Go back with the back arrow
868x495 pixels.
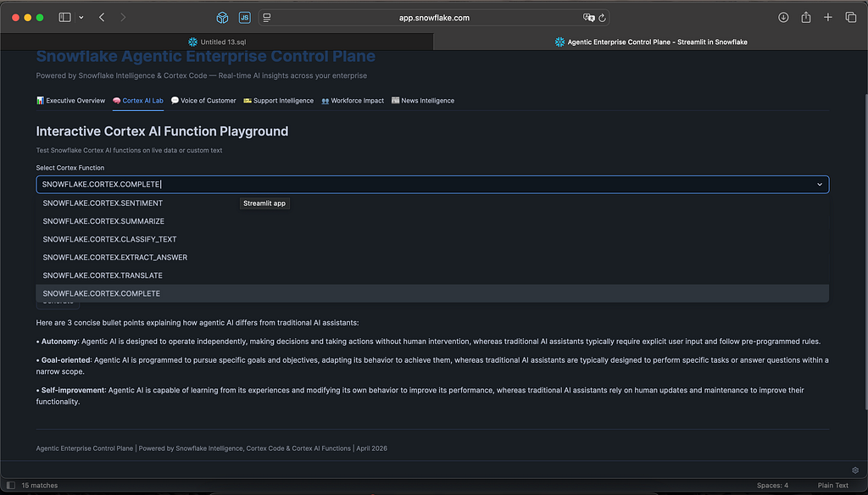click(102, 18)
